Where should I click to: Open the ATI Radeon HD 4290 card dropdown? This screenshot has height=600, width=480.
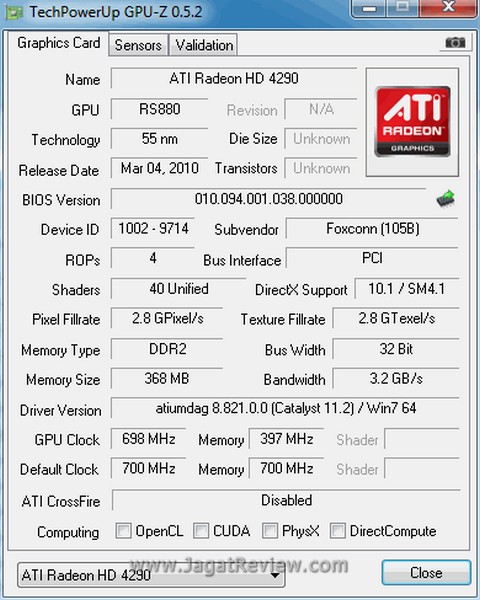pos(151,575)
